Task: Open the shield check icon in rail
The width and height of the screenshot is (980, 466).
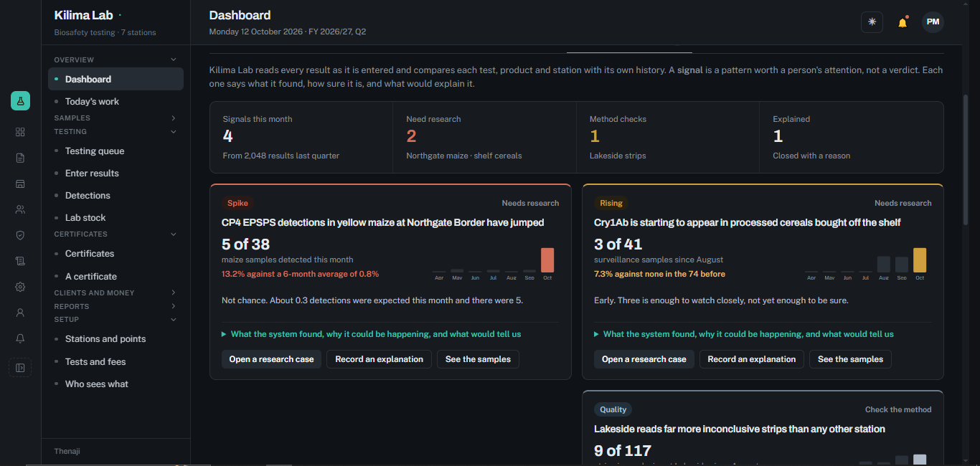Action: (20, 235)
